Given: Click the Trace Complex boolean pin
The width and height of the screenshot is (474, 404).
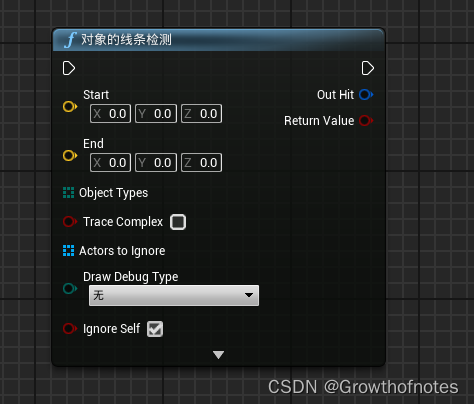Looking at the screenshot, I should coord(70,222).
